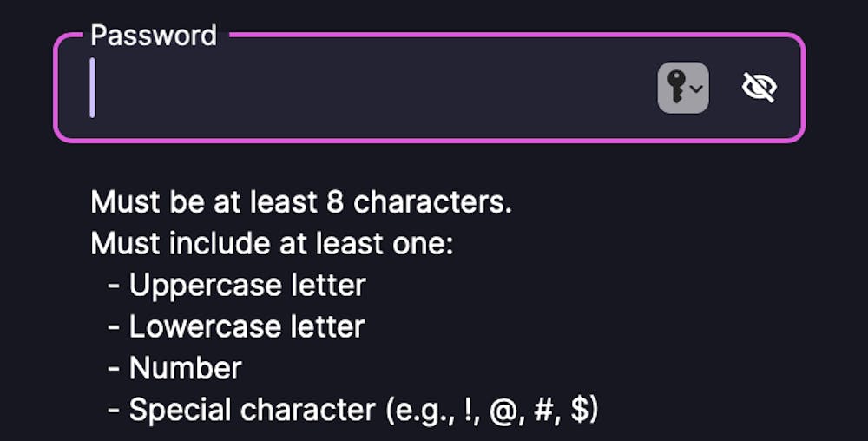Show the password using the crossed-eye icon
Screen dimensions: 868x441
(x=759, y=88)
